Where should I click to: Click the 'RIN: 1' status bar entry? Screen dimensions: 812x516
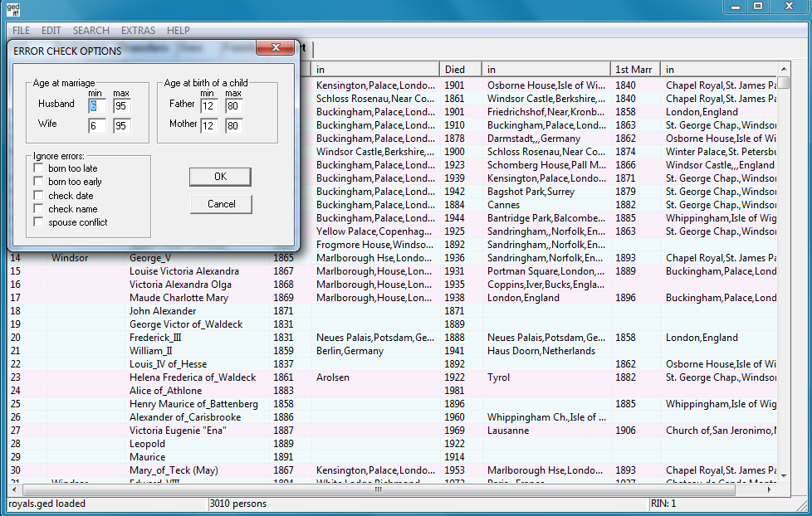click(663, 504)
